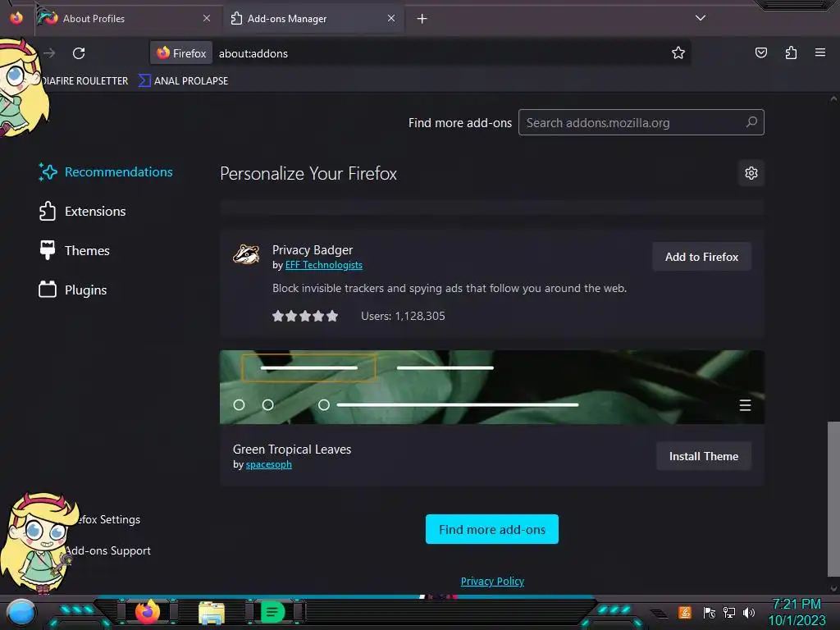This screenshot has height=630, width=840.
Task: Click the Privacy Badger badger icon
Action: [x=246, y=254]
